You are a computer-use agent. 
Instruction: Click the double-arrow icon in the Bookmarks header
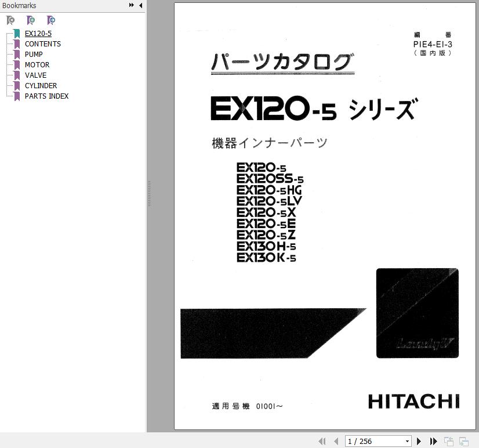coord(132,5)
